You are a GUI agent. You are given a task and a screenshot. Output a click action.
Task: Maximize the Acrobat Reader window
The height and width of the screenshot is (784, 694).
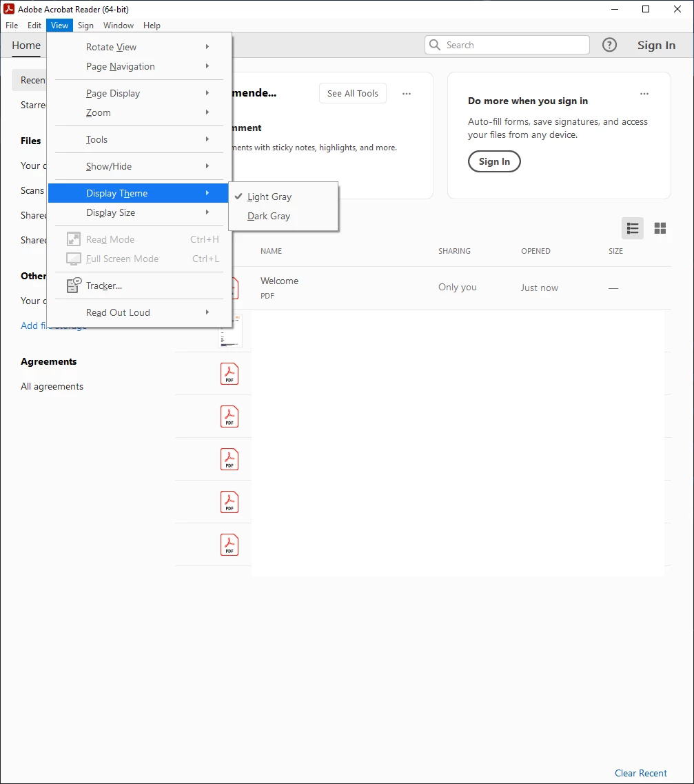pos(646,9)
